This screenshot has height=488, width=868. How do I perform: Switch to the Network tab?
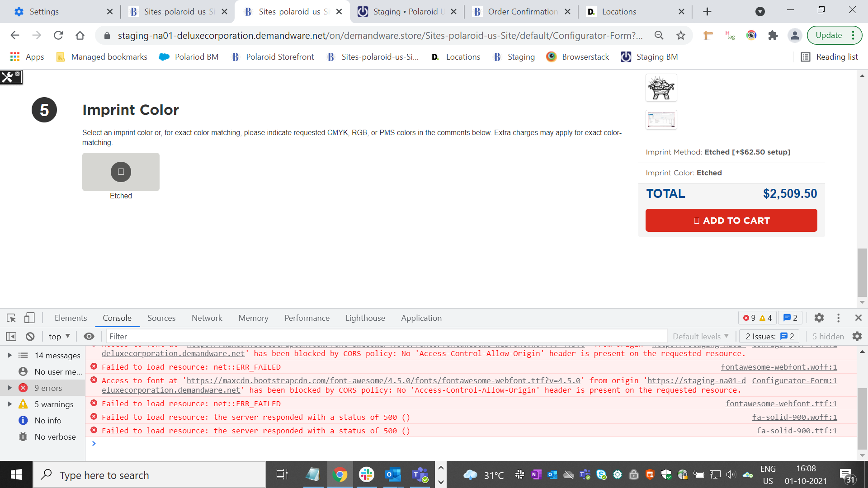[207, 318]
